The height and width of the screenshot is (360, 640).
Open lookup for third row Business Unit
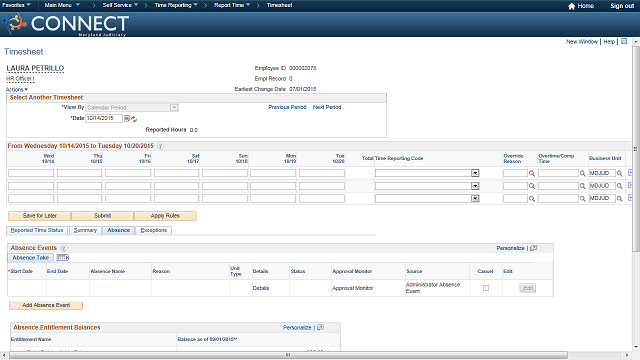[x=619, y=199]
